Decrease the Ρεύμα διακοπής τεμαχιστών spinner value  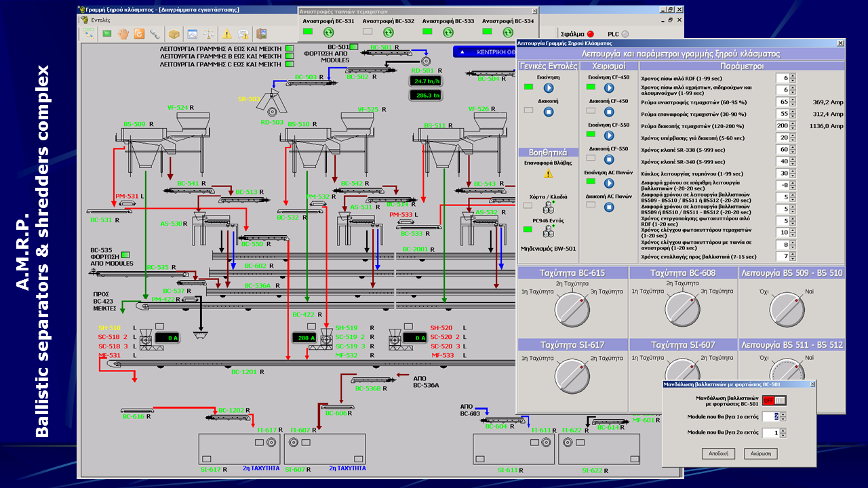[x=793, y=128]
